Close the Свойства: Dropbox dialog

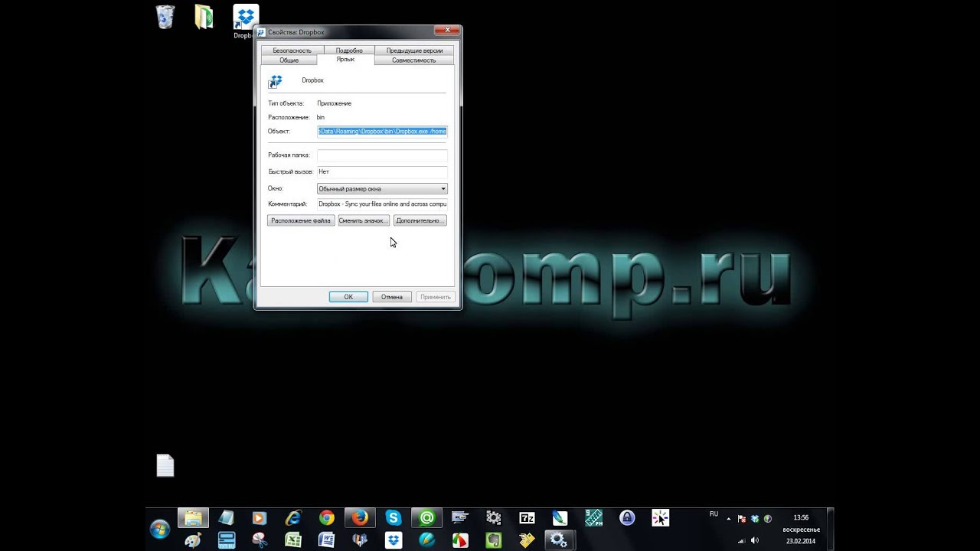(447, 31)
